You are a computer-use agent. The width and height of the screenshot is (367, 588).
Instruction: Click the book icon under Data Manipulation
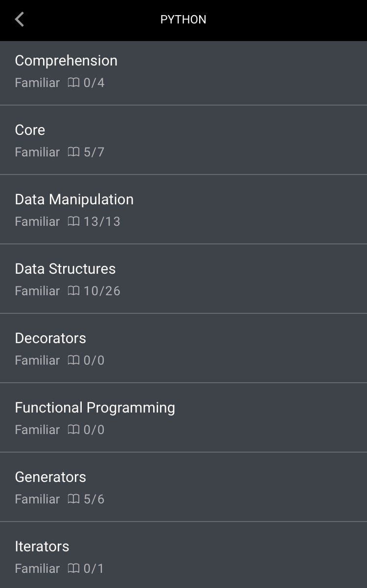pyautogui.click(x=73, y=222)
